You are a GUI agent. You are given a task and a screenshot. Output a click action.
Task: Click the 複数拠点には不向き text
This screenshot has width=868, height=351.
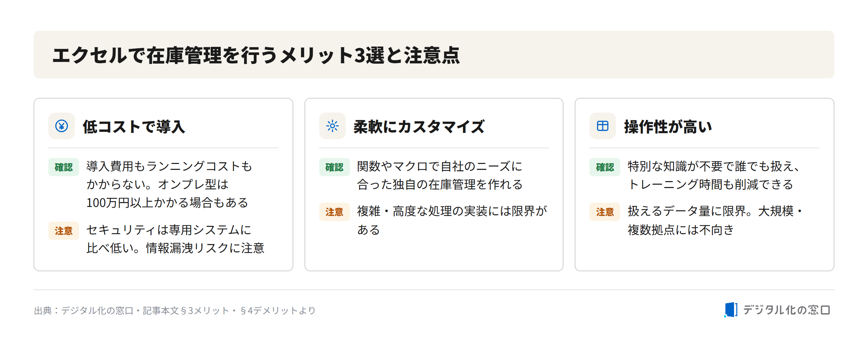681,230
